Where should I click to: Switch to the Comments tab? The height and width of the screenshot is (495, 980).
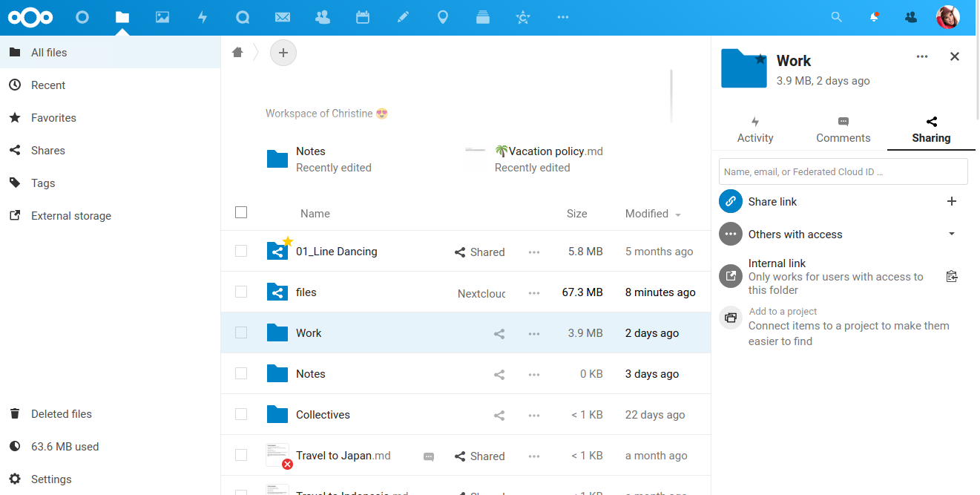coord(843,128)
